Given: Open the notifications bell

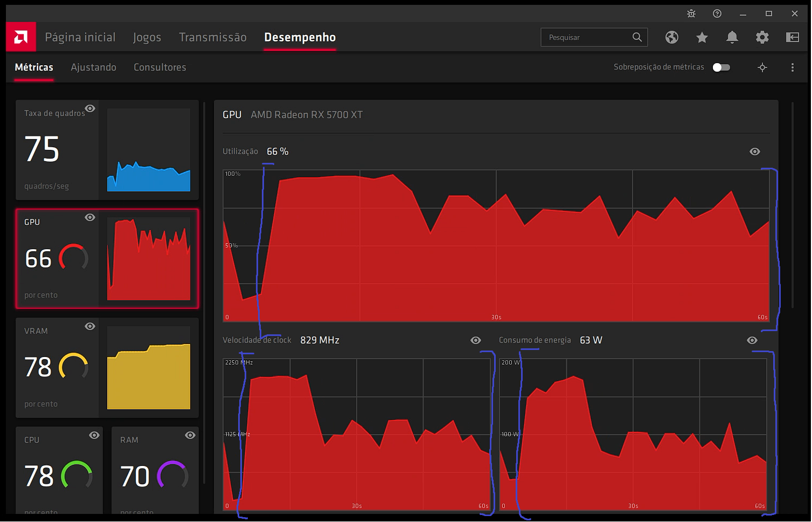Looking at the screenshot, I should pyautogui.click(x=732, y=37).
